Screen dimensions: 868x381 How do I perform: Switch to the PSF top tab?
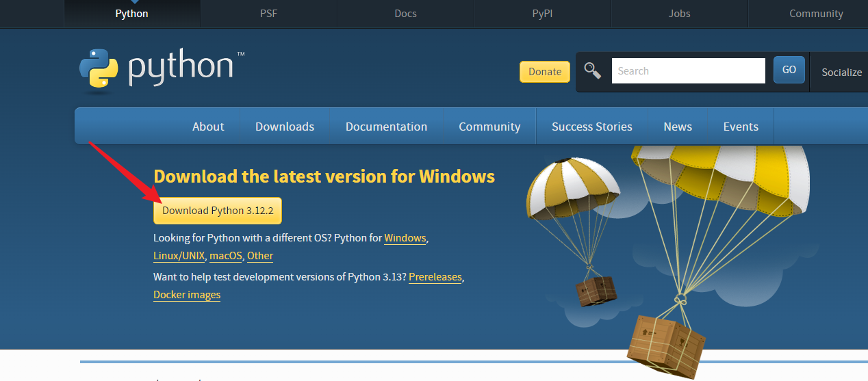[x=268, y=14]
